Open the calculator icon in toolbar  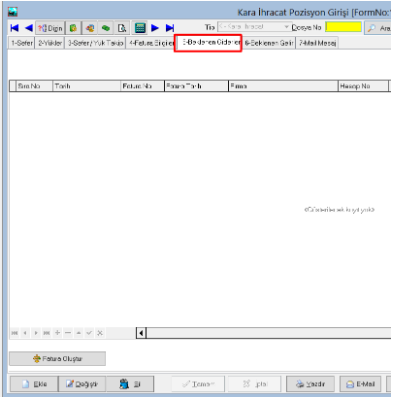pyautogui.click(x=140, y=28)
